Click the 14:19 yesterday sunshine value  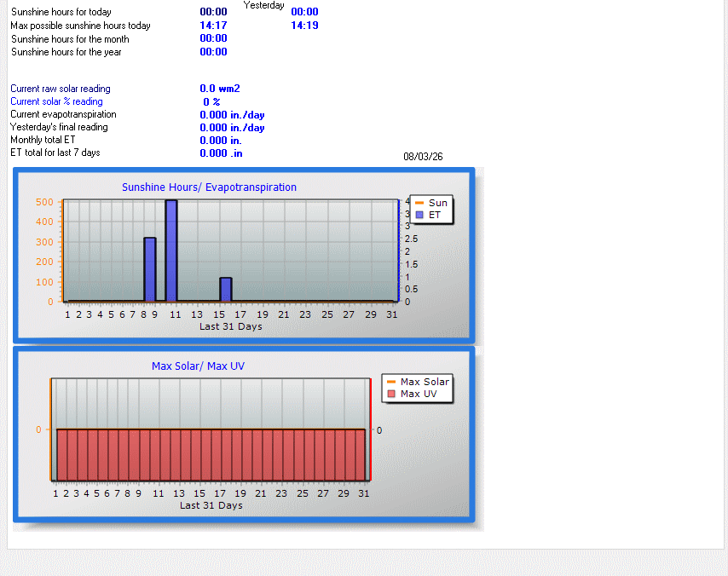(304, 26)
